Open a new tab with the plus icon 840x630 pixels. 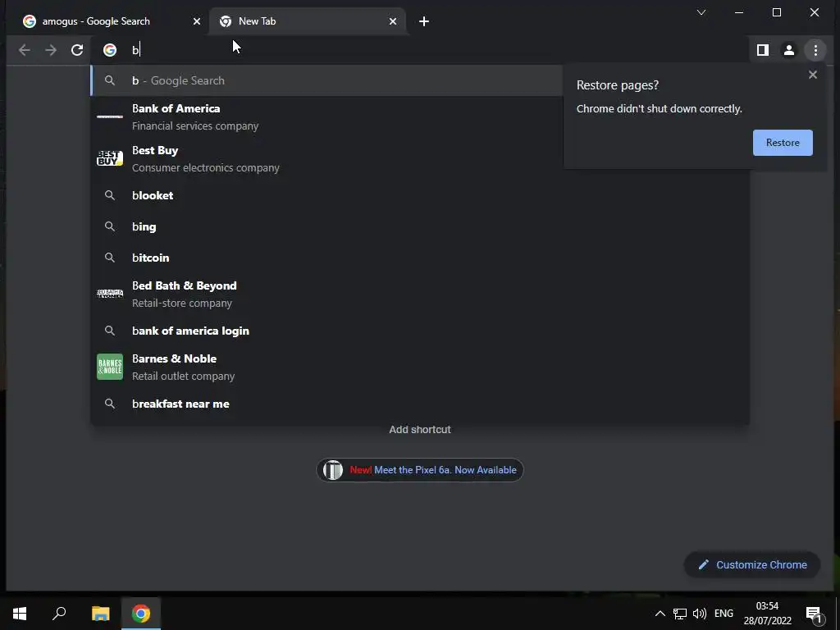424,21
